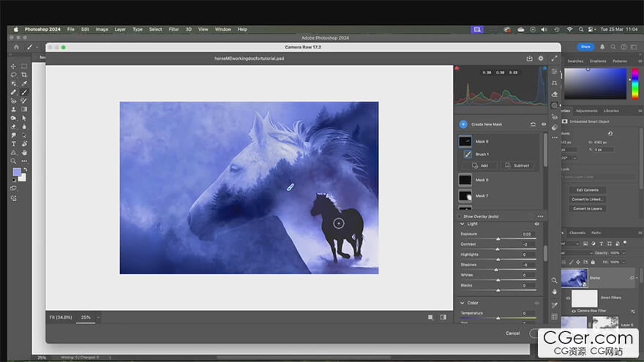The width and height of the screenshot is (644, 362).
Task: Click the Add button under Brush 1
Action: click(x=480, y=165)
